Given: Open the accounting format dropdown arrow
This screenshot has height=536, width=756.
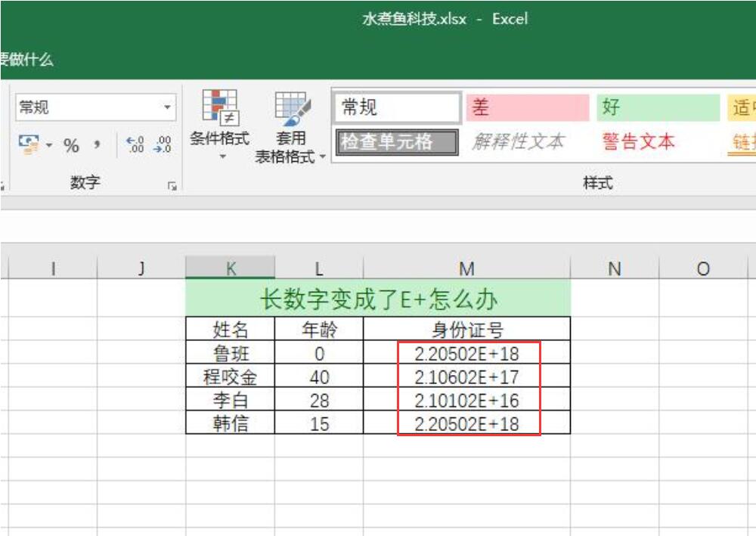Looking at the screenshot, I should [49, 144].
